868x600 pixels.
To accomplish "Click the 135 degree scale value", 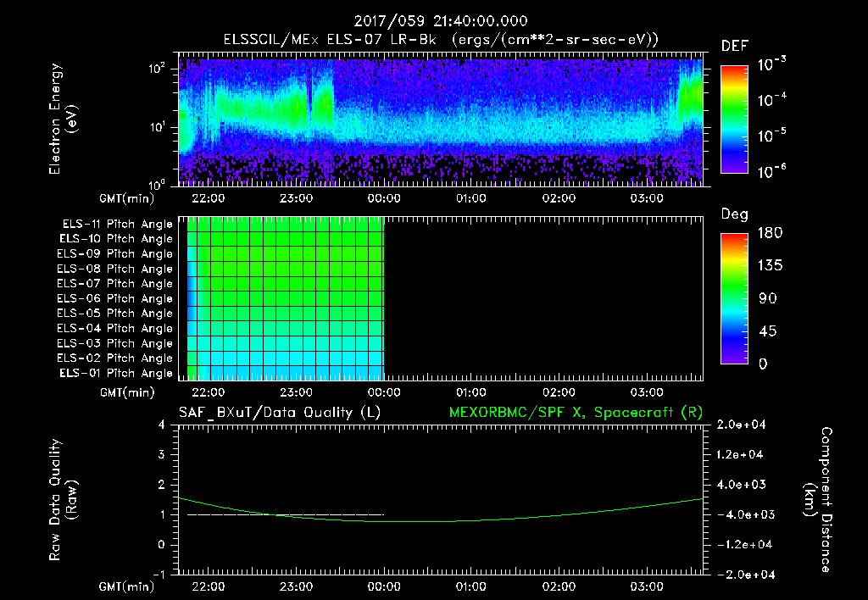I will coord(771,266).
